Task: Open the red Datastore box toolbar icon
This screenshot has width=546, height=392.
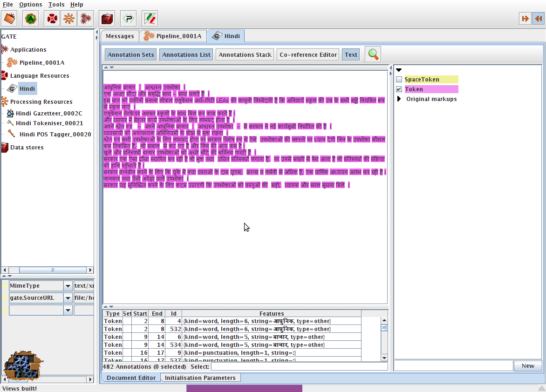Action: pos(107,19)
